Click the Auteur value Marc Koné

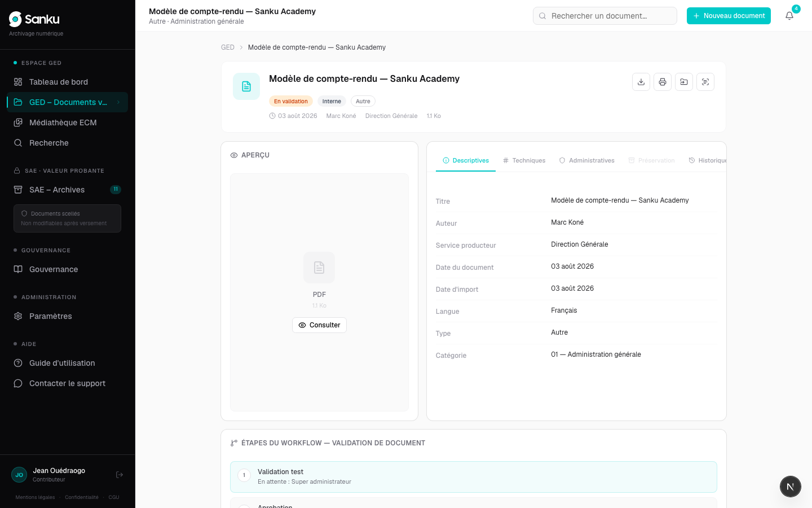pyautogui.click(x=567, y=222)
